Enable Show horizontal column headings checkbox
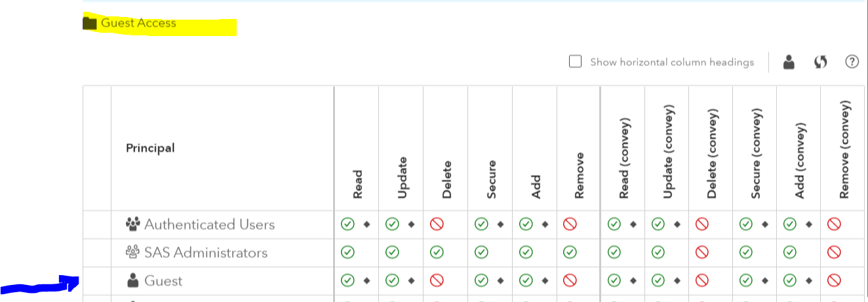Image resolution: width=868 pixels, height=302 pixels. (x=576, y=62)
